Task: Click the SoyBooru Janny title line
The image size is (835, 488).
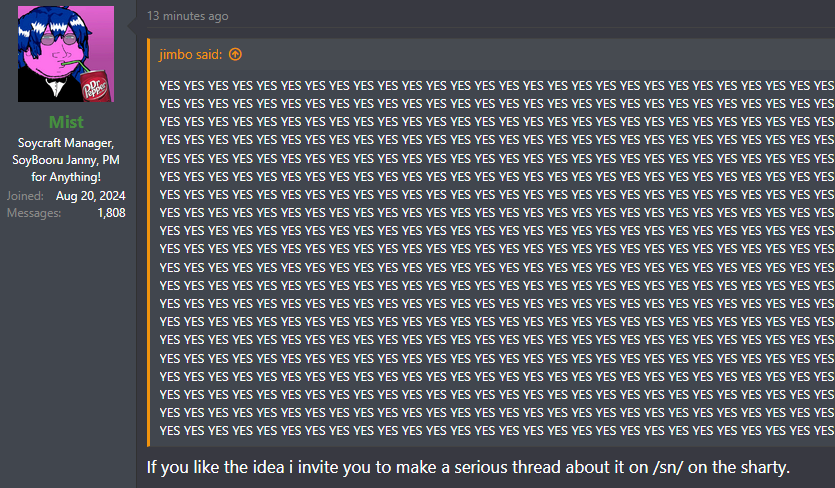Action: click(66, 160)
